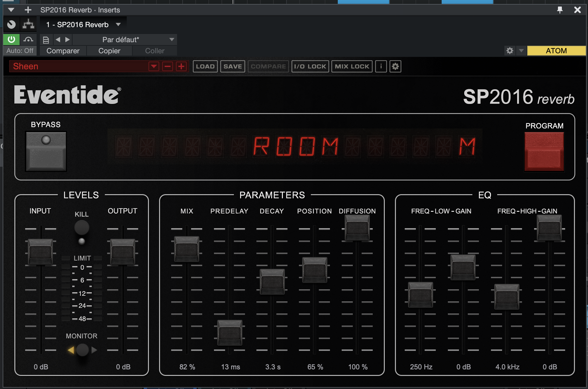Image resolution: width=588 pixels, height=389 pixels.
Task: Click the 4.0 kHz high frequency value
Action: 508,367
